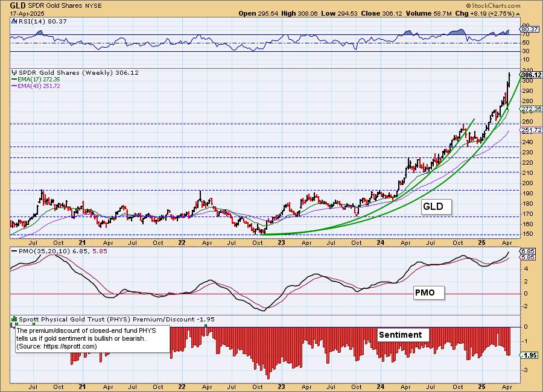Screen dimensions: 543x392
Task: Click the RSI(14) 80.37 indicator label
Action: tap(42, 21)
